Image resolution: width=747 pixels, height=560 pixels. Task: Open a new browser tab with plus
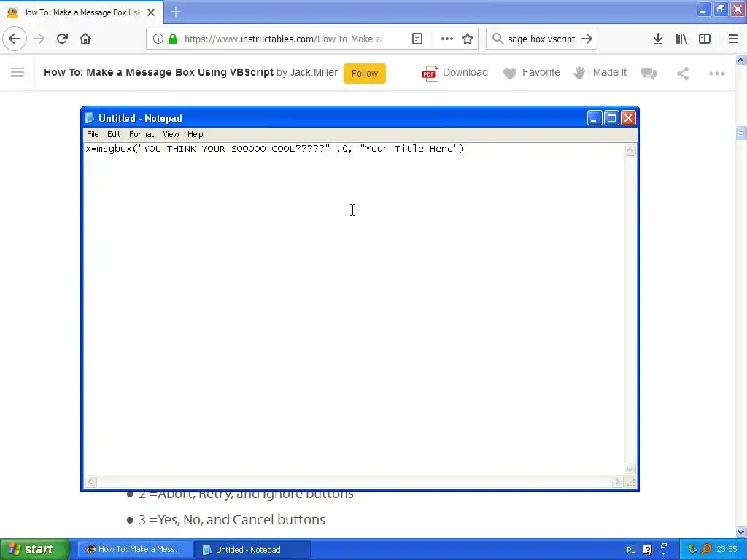click(x=176, y=12)
